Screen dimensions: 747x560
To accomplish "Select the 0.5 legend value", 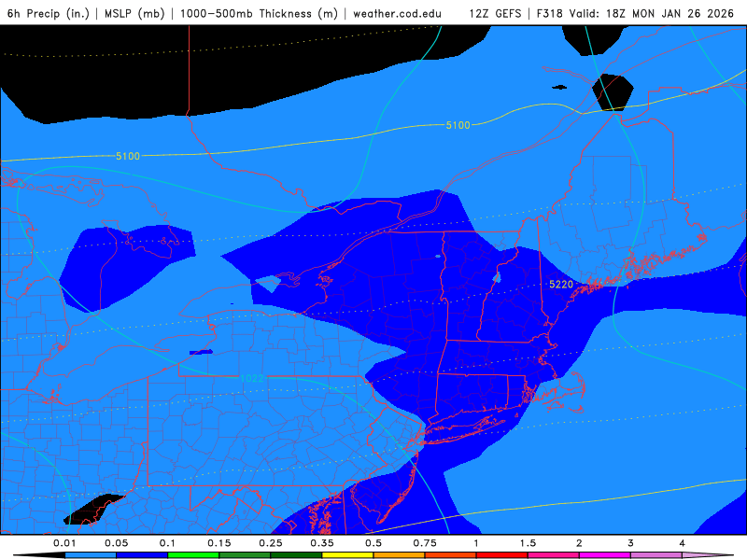I will [x=373, y=543].
